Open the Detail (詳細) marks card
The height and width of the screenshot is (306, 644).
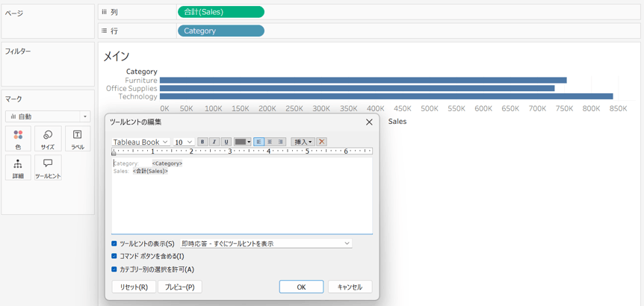(x=18, y=167)
